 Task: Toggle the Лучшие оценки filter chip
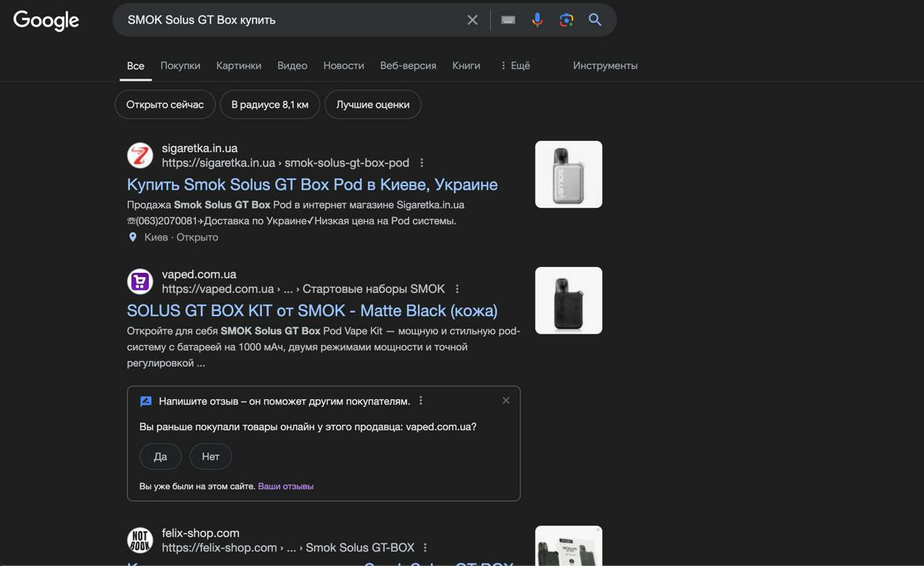pos(373,105)
